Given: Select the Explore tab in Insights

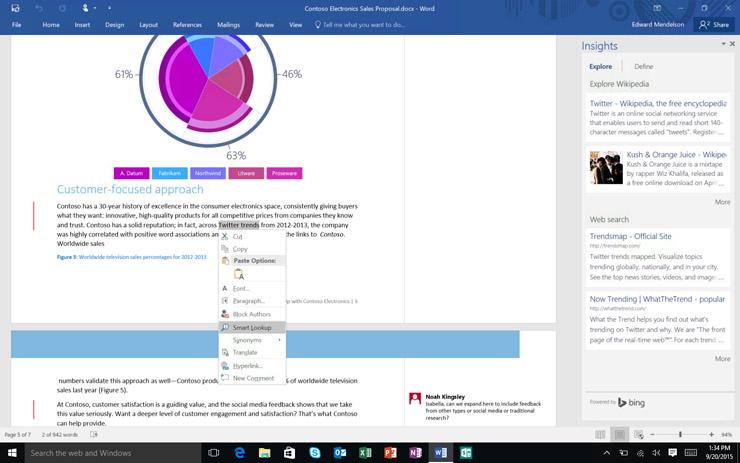Looking at the screenshot, I should [600, 67].
